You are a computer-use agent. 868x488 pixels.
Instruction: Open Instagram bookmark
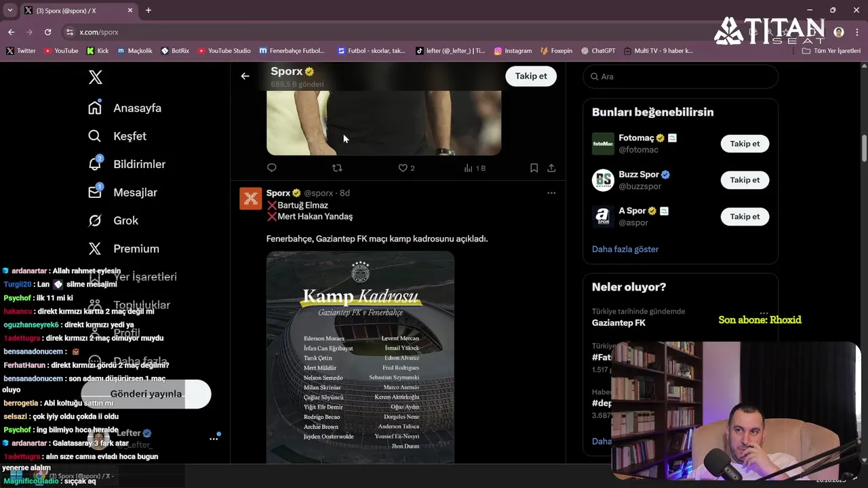point(513,51)
